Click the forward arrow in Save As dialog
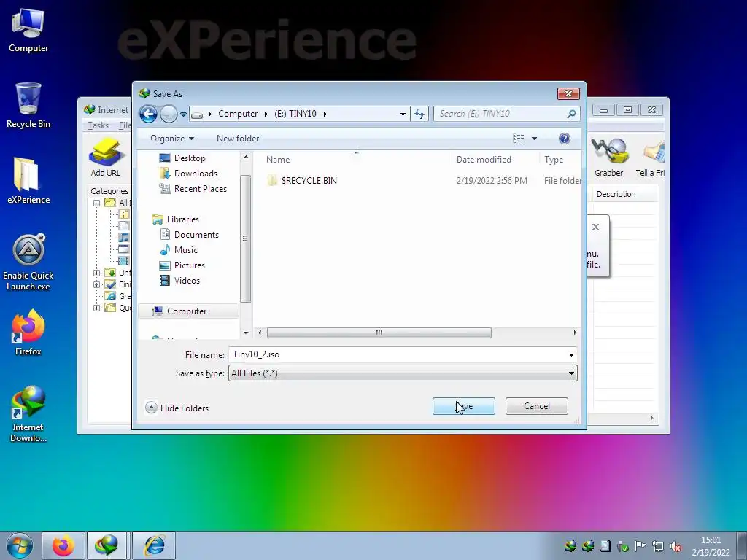Screen dimensions: 747x560 [x=169, y=114]
